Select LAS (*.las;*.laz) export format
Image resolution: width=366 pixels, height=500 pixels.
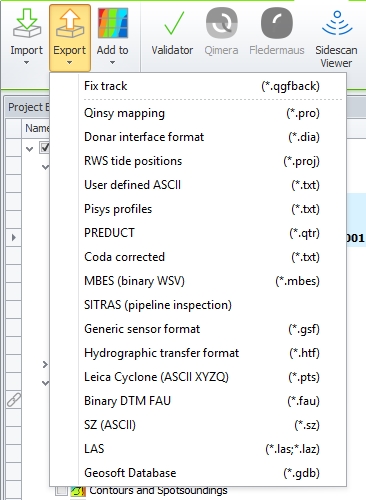click(x=202, y=449)
